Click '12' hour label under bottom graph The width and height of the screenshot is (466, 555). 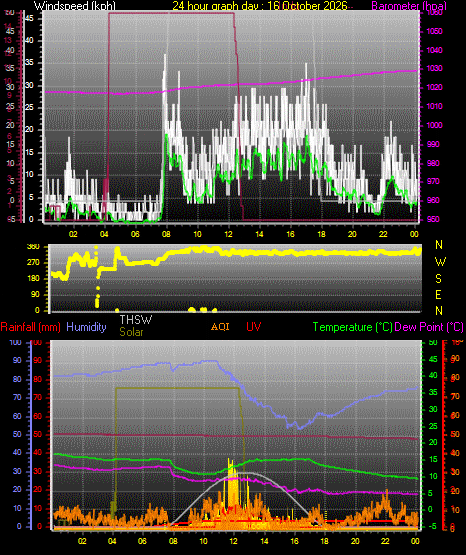[x=234, y=541]
